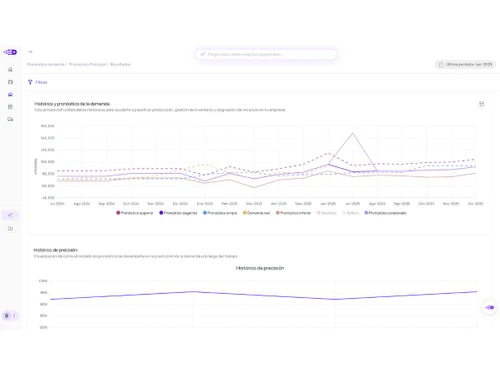The image size is (500, 375).
Task: Select the highlighted purple sidebar icon
Action: (x=10, y=94)
